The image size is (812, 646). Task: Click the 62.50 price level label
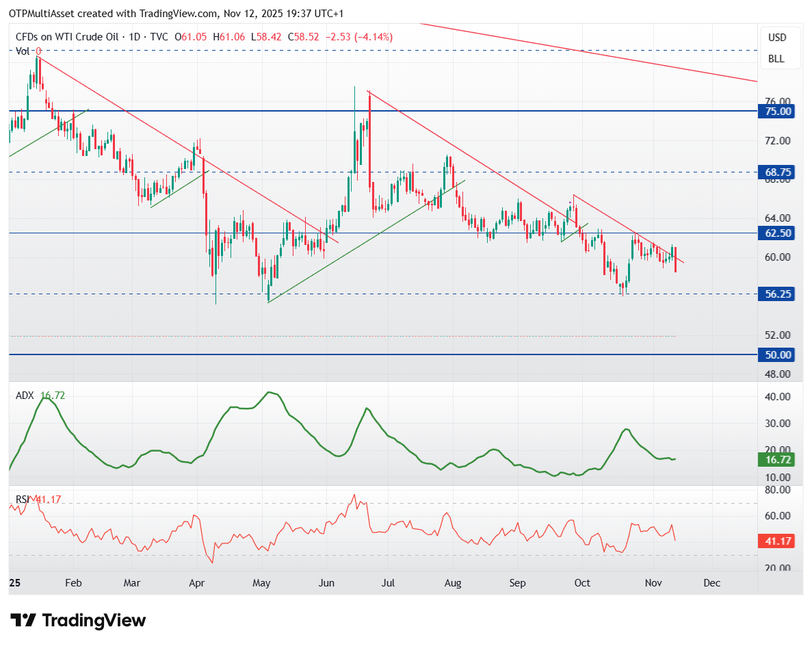(778, 233)
